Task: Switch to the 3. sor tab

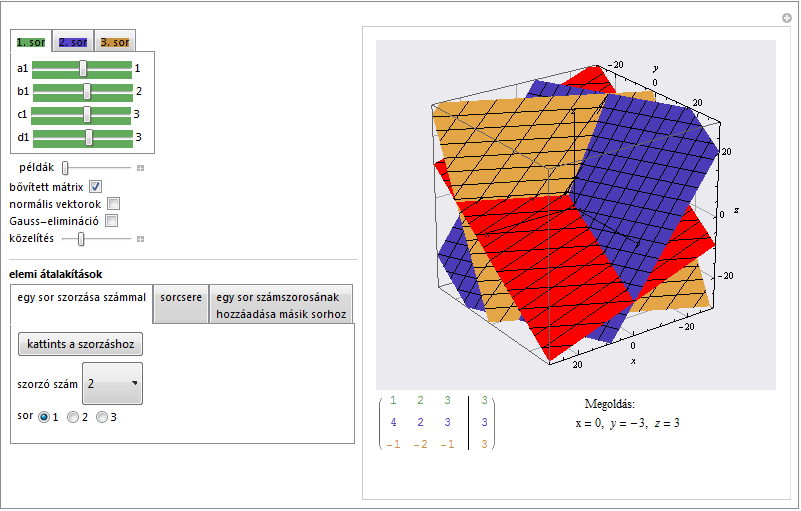Action: click(x=115, y=42)
